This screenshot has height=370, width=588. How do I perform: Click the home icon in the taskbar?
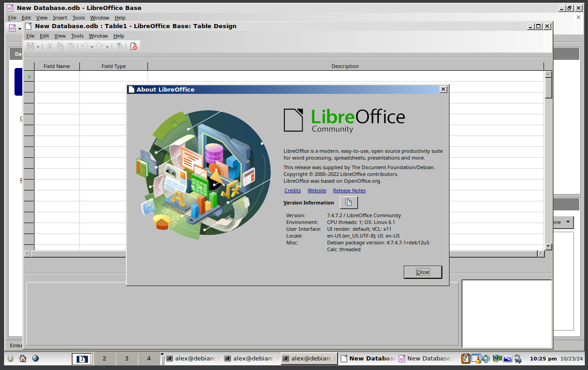pyautogui.click(x=23, y=359)
